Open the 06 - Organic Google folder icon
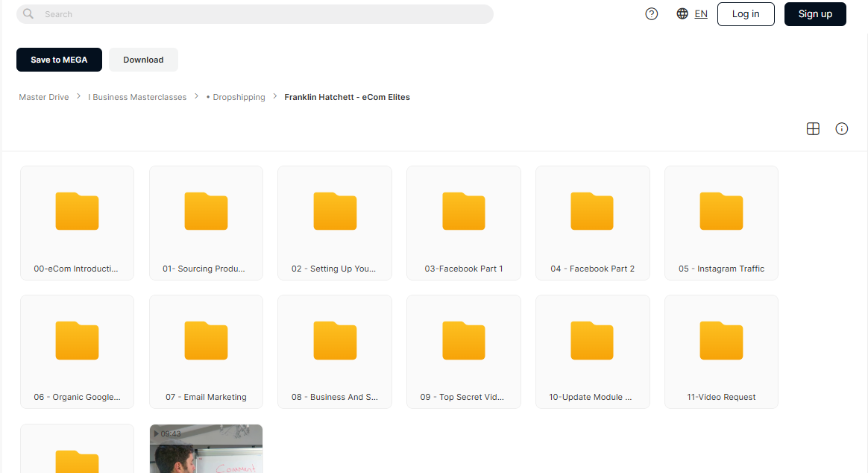Image resolution: width=868 pixels, height=473 pixels. (x=77, y=340)
